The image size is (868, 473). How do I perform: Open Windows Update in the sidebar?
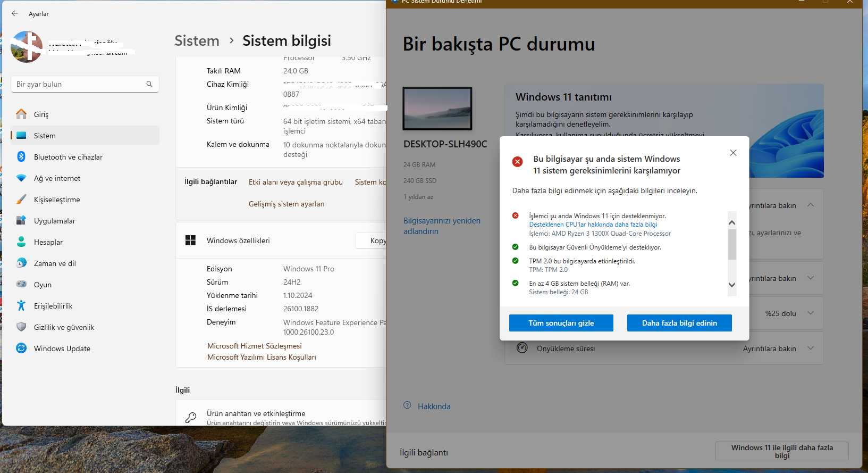85,348
